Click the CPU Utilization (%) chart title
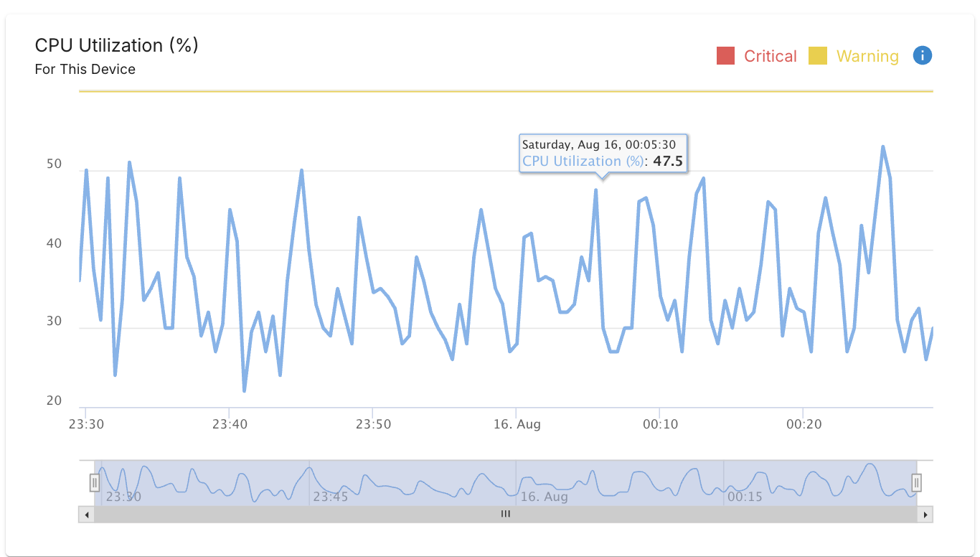Screen dimensions: 980x557 coord(116,45)
